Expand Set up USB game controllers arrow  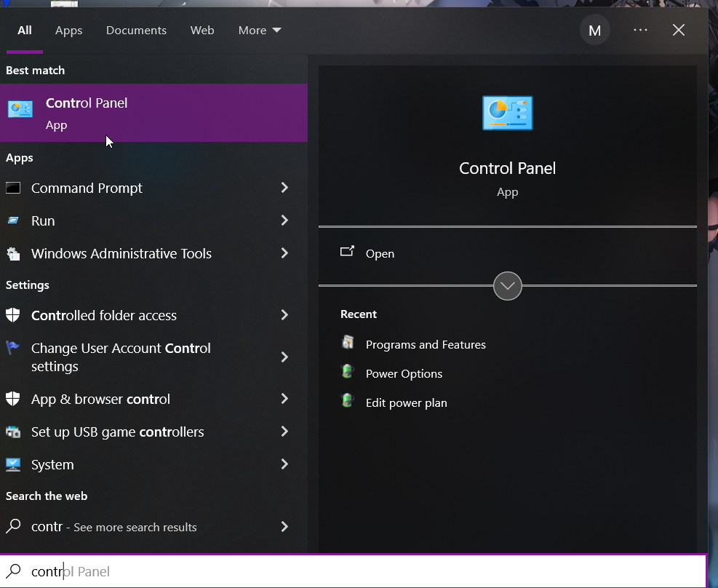coord(284,432)
